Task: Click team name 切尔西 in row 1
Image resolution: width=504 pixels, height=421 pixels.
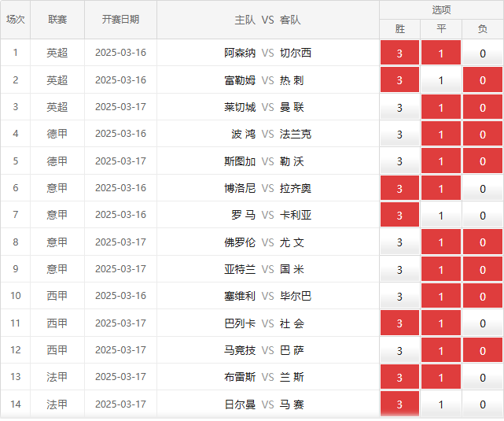Action: point(296,53)
